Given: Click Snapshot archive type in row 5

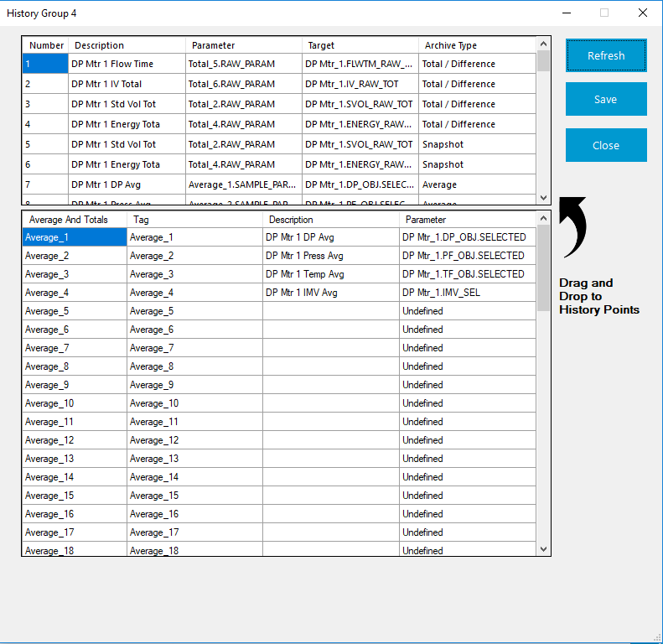Looking at the screenshot, I should point(478,144).
